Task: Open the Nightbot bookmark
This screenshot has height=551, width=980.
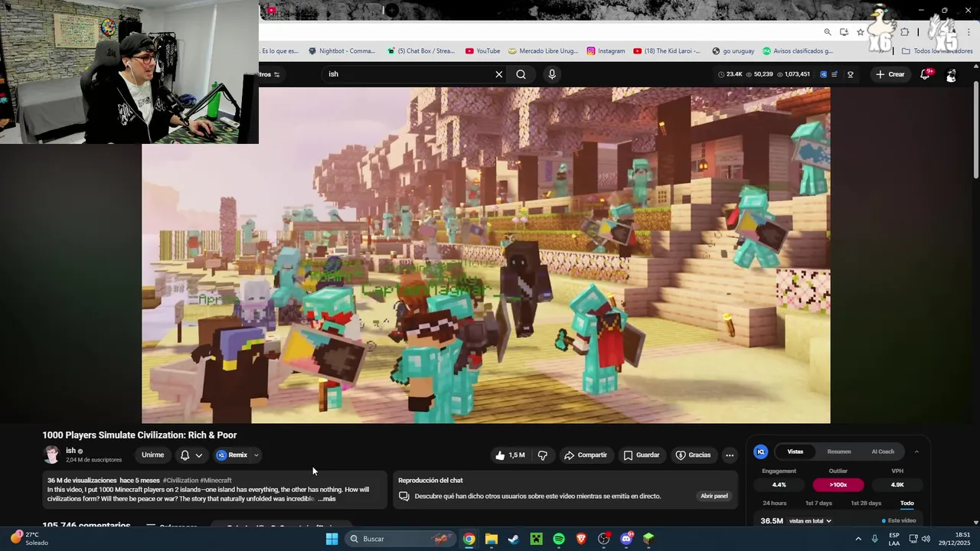Action: tap(341, 51)
